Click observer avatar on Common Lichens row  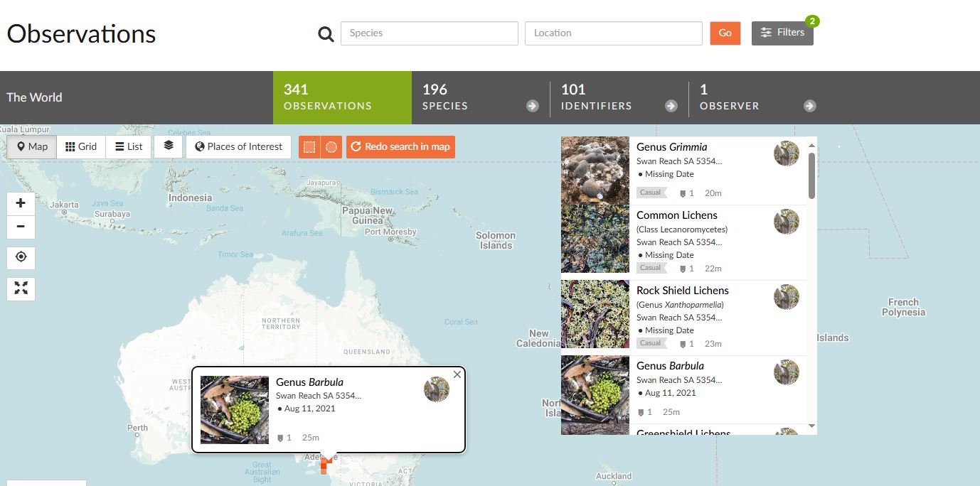[787, 222]
